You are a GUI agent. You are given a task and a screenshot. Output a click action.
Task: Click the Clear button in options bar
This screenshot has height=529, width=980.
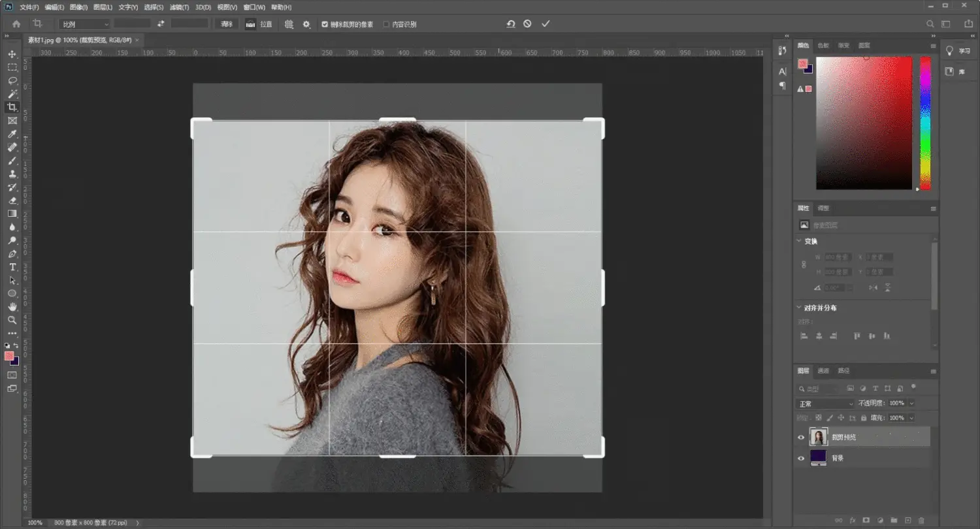click(227, 24)
